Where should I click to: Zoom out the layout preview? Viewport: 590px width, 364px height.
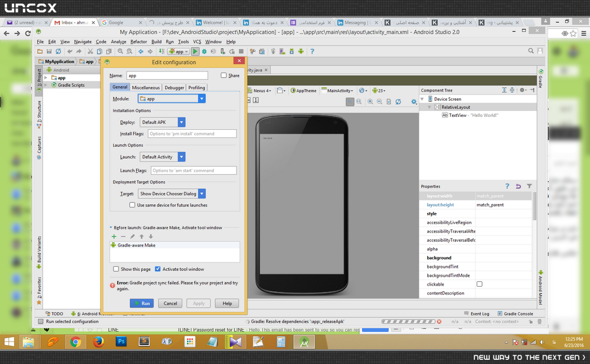click(379, 101)
